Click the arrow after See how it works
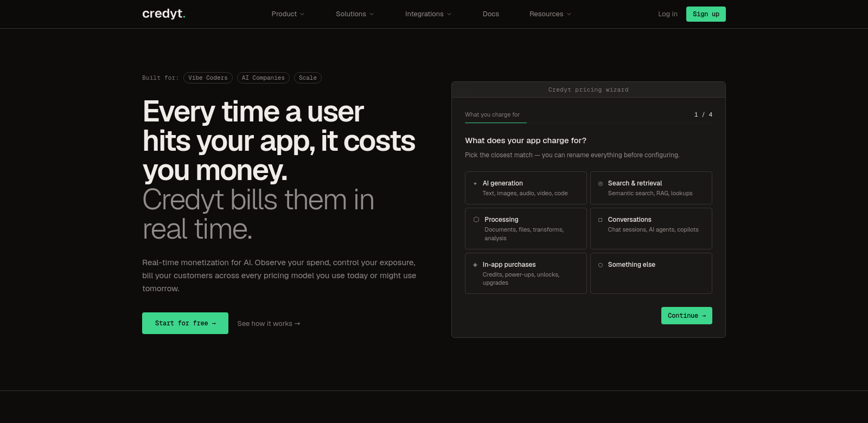This screenshot has width=868, height=423. (x=297, y=324)
